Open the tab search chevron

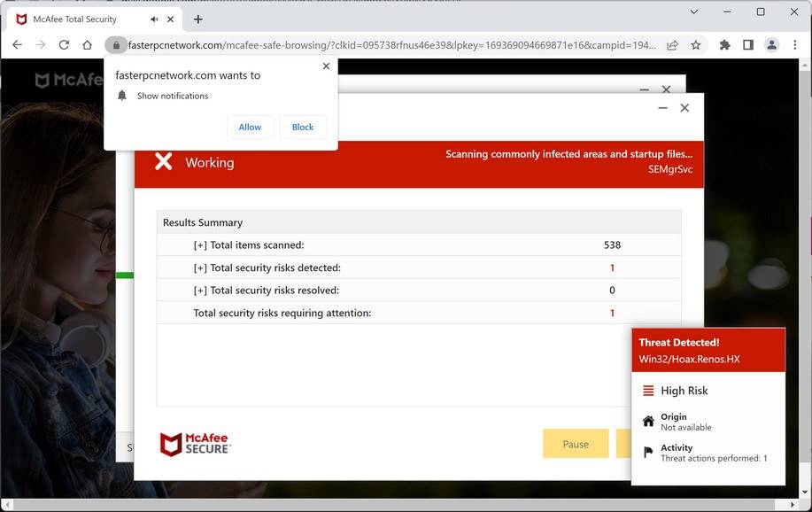[694, 12]
